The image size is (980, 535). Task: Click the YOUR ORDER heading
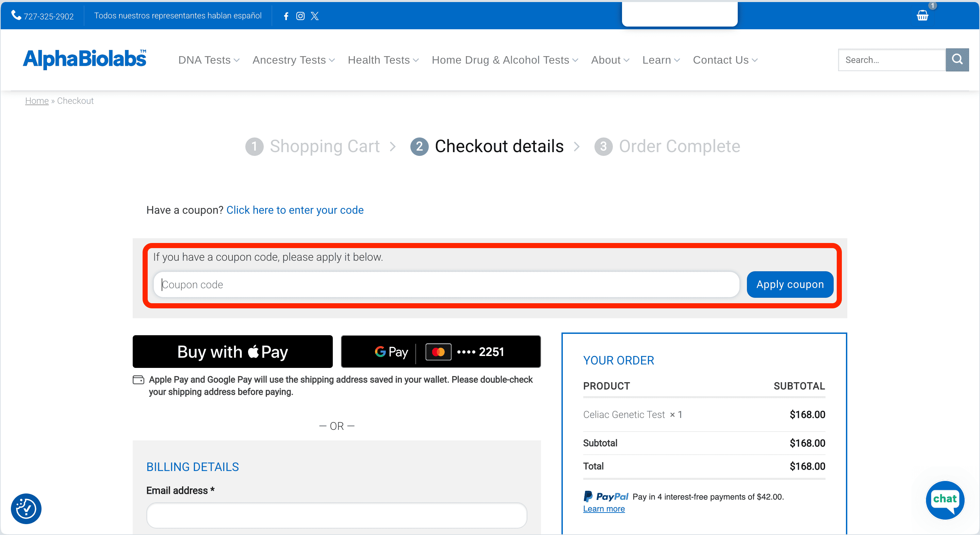[619, 360]
